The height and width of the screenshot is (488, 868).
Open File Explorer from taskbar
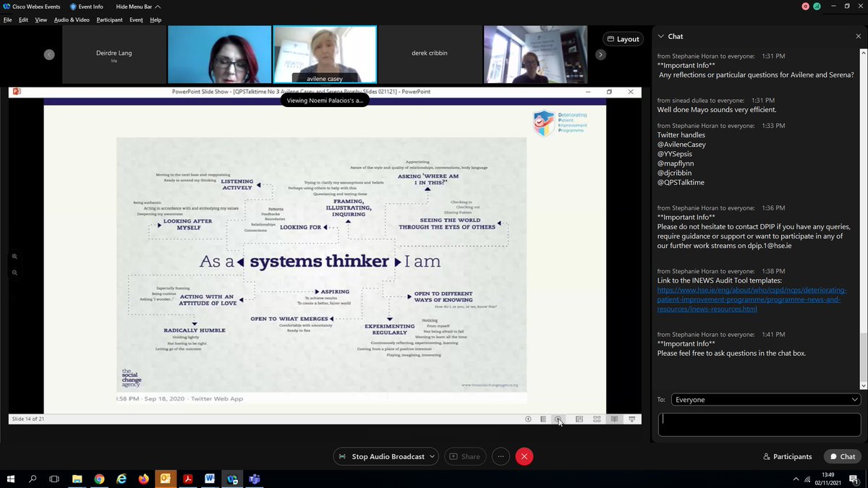tap(77, 479)
